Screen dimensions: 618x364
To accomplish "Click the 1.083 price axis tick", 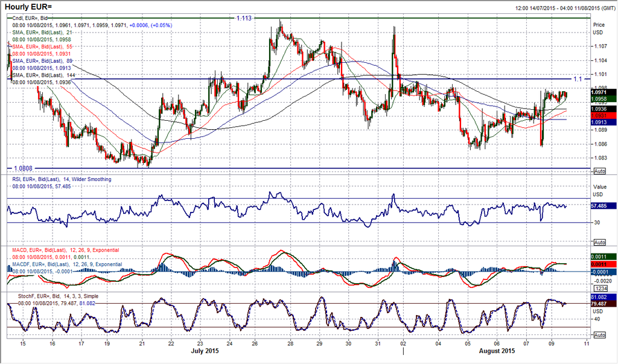I will point(600,158).
